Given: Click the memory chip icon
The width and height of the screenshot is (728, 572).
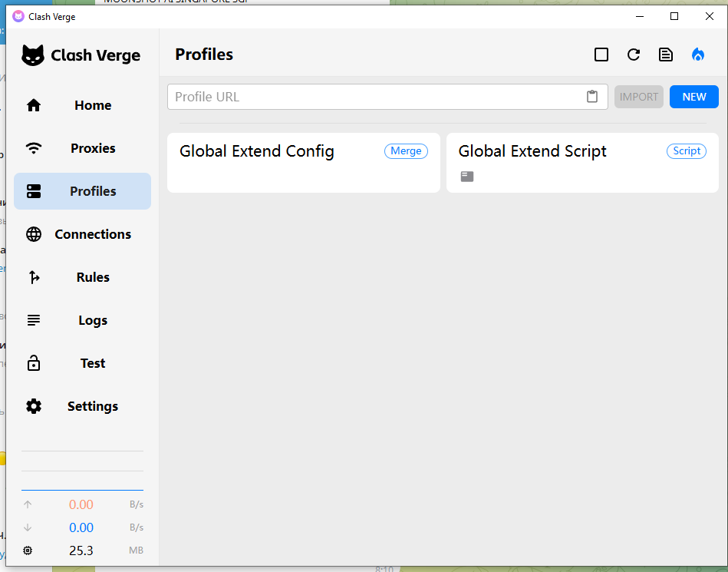Looking at the screenshot, I should click(28, 551).
